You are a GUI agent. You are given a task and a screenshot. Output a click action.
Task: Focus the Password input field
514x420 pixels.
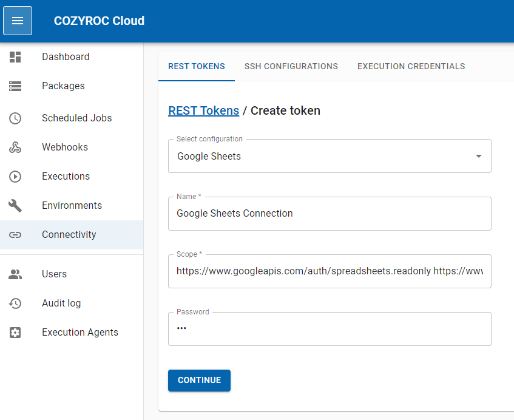(329, 329)
